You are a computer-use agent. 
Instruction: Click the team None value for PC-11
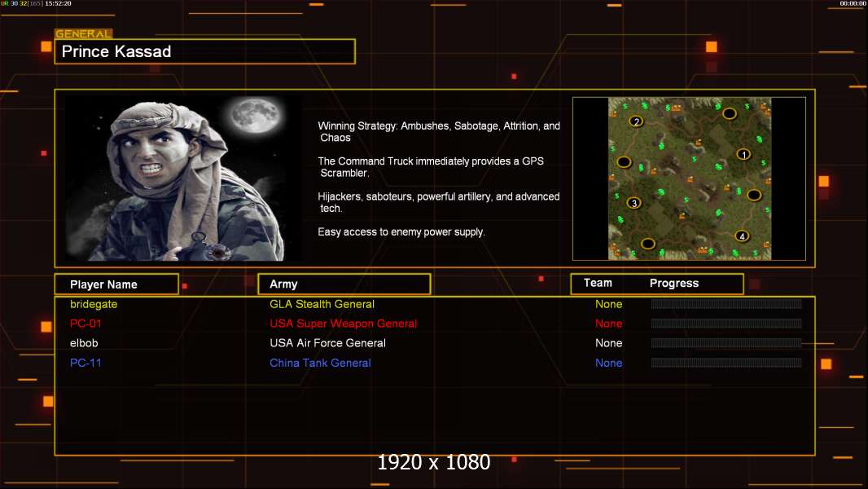608,363
